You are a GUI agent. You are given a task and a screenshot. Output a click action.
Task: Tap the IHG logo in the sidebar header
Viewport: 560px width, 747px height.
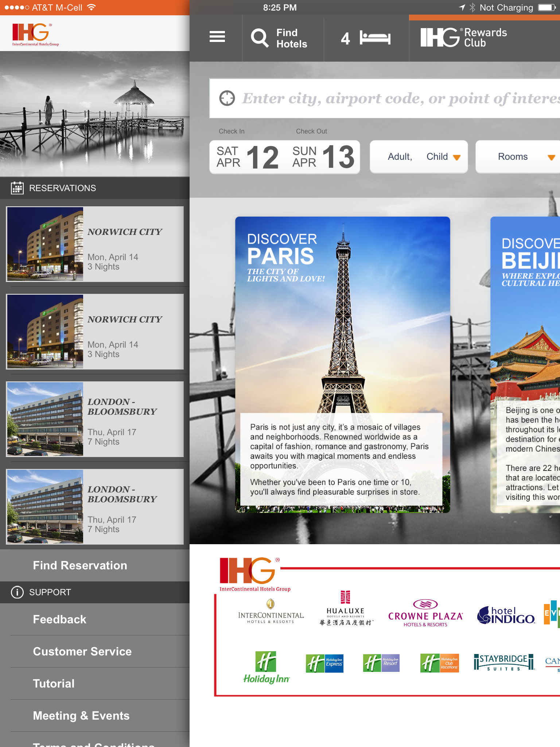point(35,34)
